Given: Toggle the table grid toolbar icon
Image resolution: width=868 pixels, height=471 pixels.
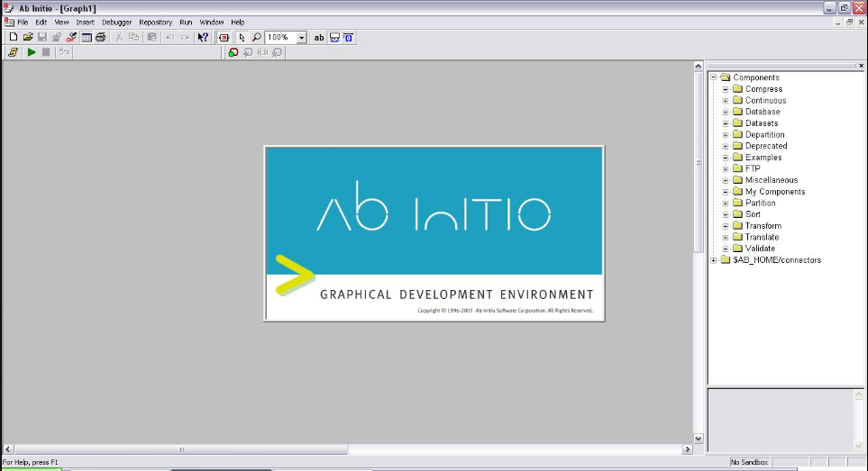Looking at the screenshot, I should (87, 37).
